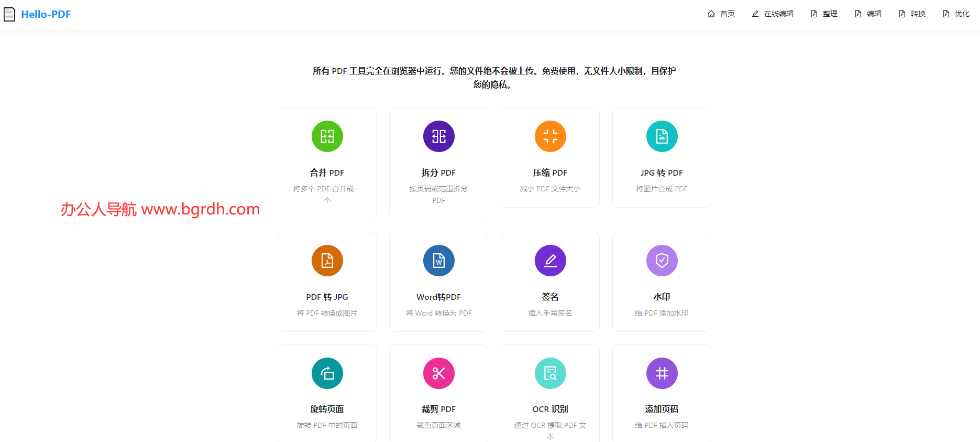Go to 首页 in the top navigation
This screenshot has height=442, width=980.
721,14
